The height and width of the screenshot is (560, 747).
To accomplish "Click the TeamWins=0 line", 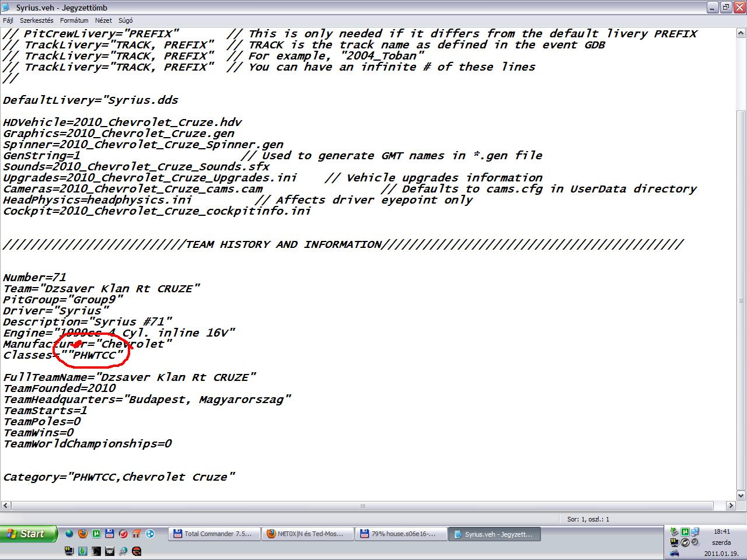I will click(38, 433).
